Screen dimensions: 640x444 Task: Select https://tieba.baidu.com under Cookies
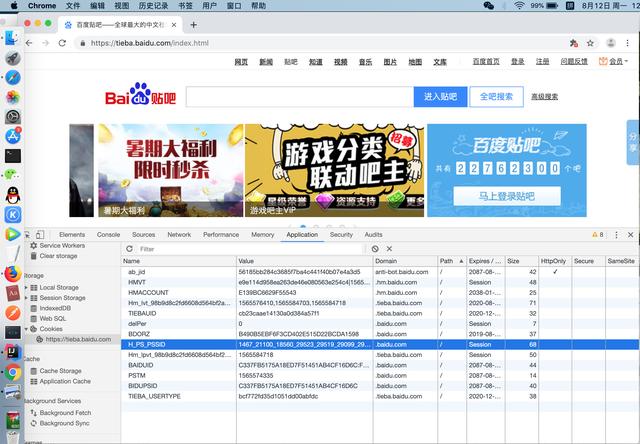tap(78, 339)
